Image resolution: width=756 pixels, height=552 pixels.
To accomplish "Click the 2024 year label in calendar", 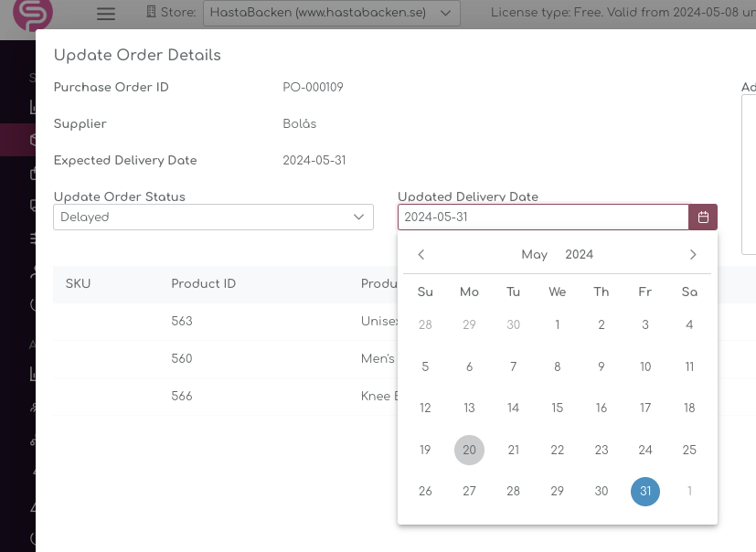I will 579,255.
